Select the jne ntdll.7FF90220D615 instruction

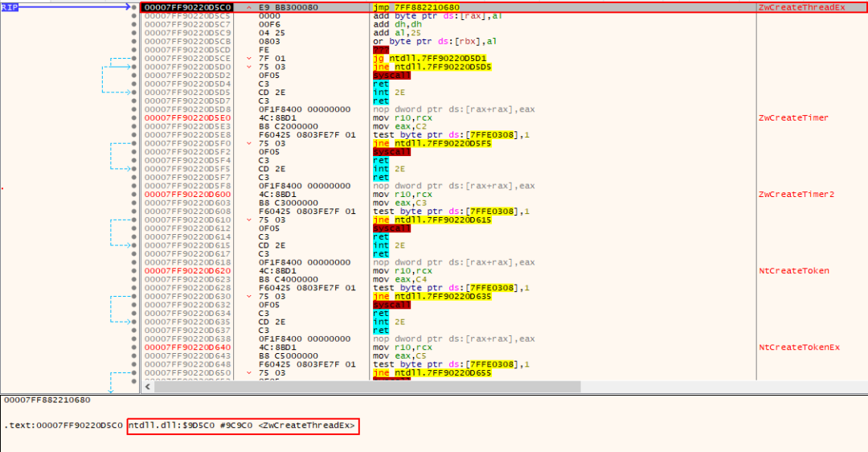432,220
